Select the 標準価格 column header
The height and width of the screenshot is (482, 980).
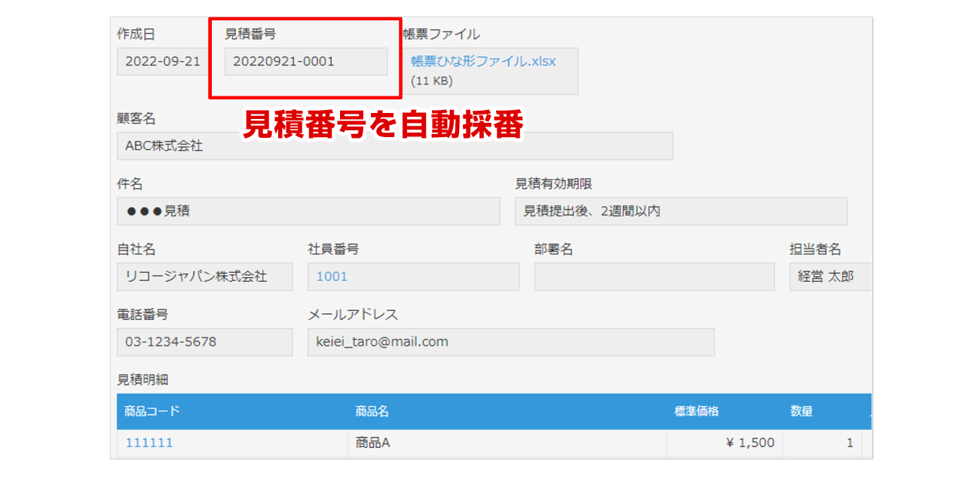click(696, 411)
